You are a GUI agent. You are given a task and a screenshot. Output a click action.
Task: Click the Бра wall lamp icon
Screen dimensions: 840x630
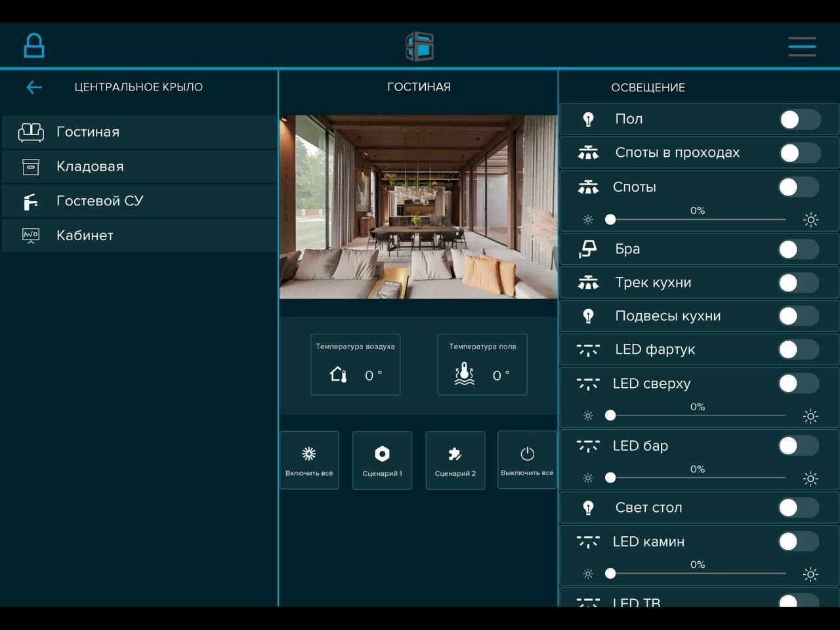click(x=588, y=249)
